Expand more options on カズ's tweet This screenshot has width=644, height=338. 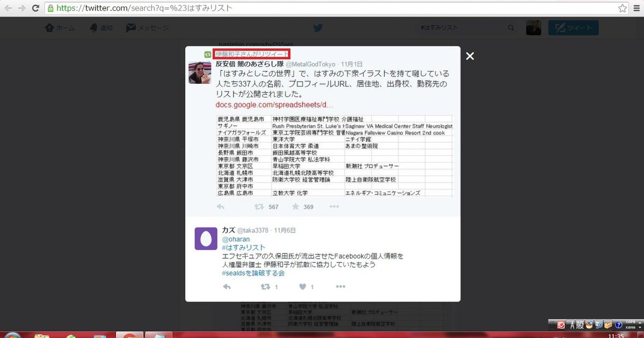tap(341, 287)
